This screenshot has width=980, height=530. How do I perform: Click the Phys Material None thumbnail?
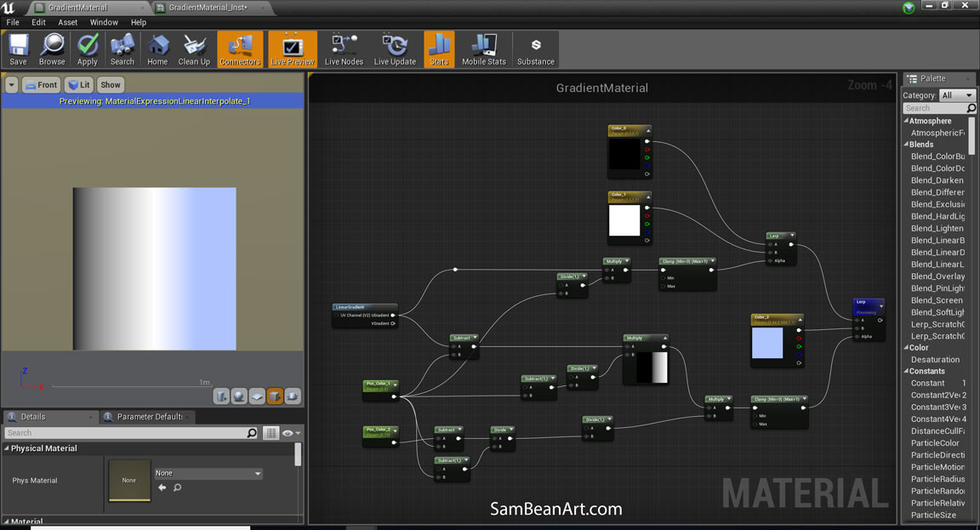tap(129, 480)
